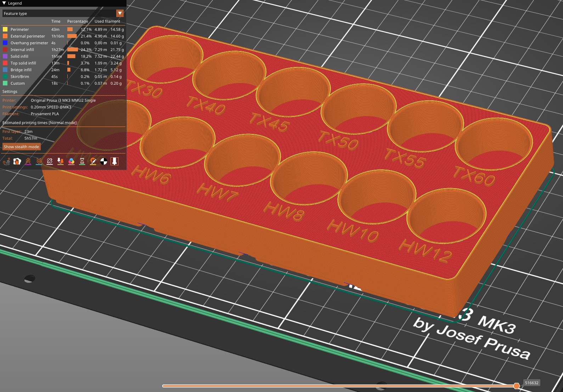Toggle Deretractions visibility icon
563x392 pixels.
(39, 162)
